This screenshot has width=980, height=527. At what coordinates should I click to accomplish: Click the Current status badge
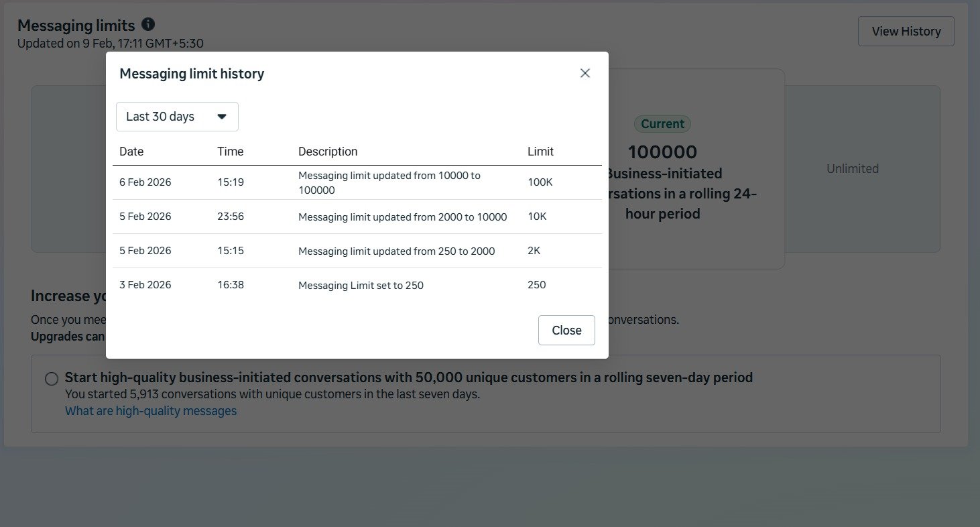(x=662, y=123)
